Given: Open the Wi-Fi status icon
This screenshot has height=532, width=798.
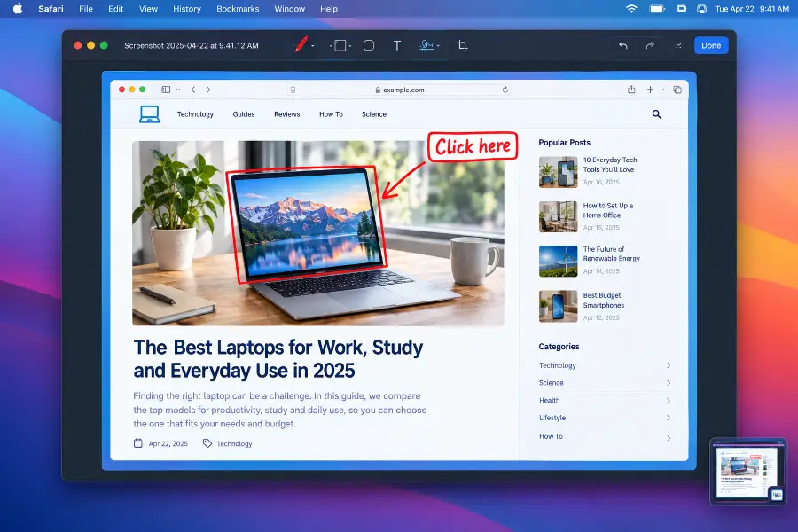Looking at the screenshot, I should point(631,9).
